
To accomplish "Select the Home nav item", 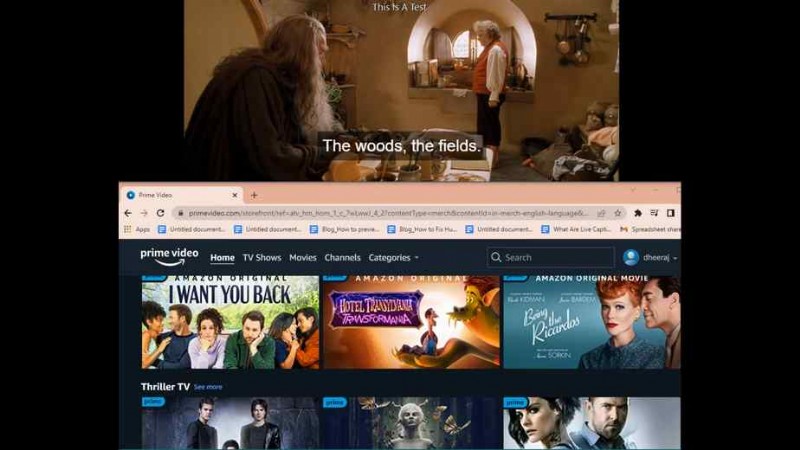I will click(222, 258).
